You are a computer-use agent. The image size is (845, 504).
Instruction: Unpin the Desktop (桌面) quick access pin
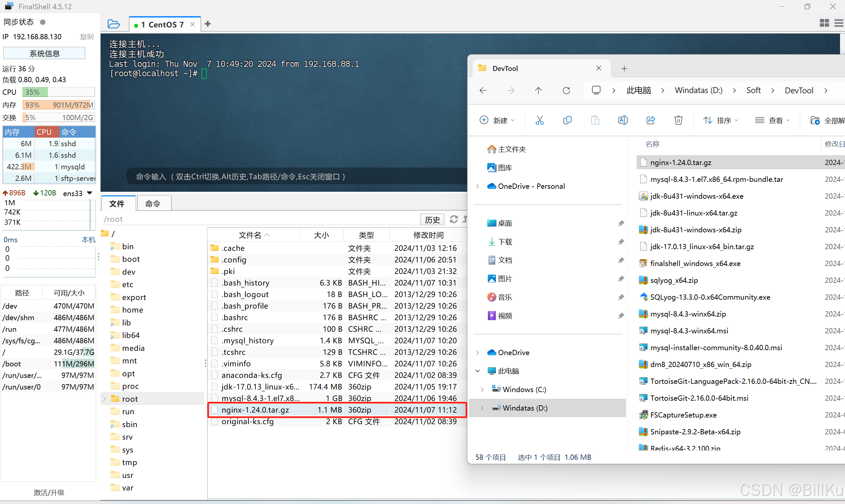[621, 223]
